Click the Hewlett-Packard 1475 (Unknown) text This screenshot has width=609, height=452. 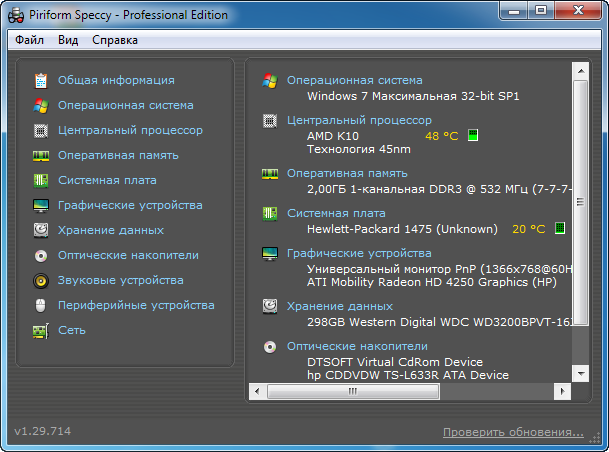pyautogui.click(x=402, y=229)
